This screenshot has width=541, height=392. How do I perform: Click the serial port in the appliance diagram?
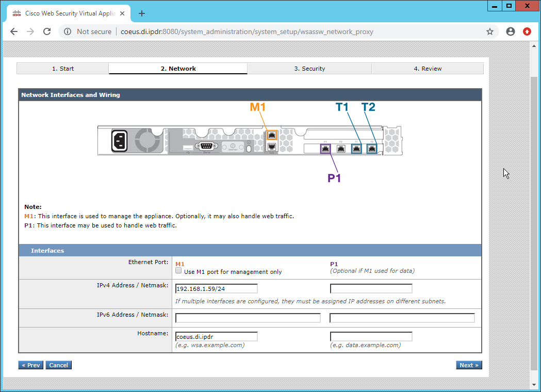pos(206,146)
